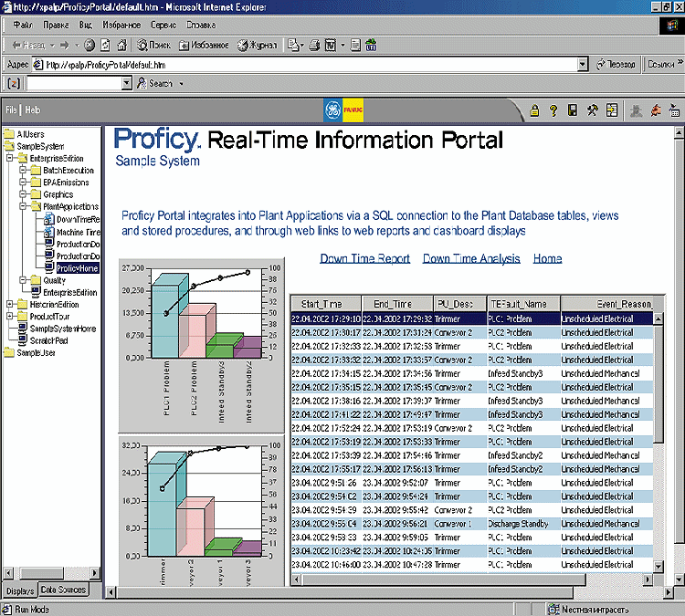
Task: Select the Machine Time display in tree
Action: 79,233
